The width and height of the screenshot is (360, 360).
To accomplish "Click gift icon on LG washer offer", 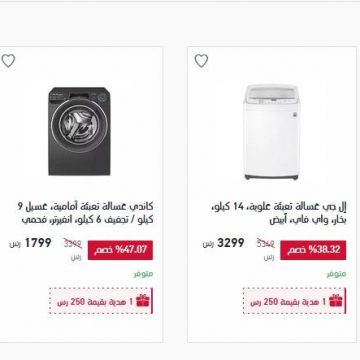I will point(336,301).
